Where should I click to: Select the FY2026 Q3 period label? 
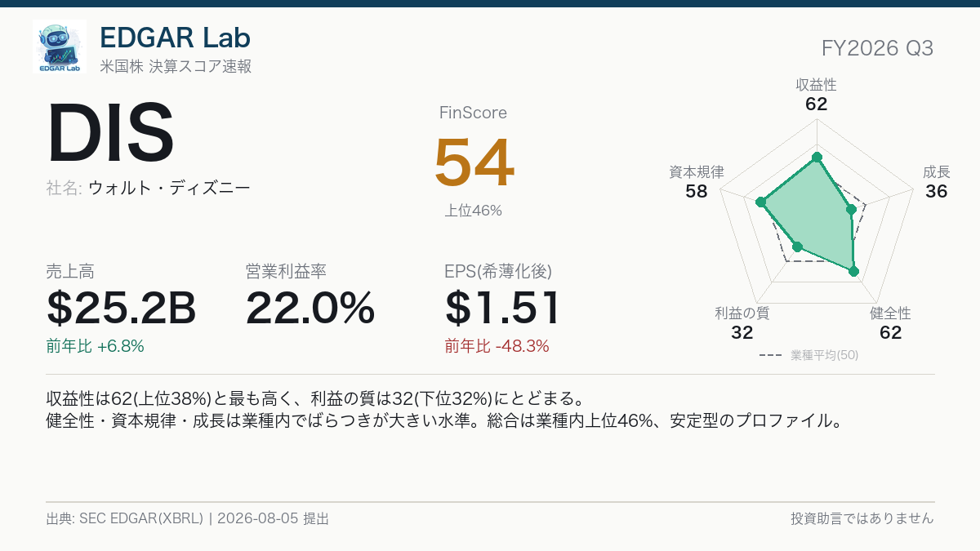[877, 48]
